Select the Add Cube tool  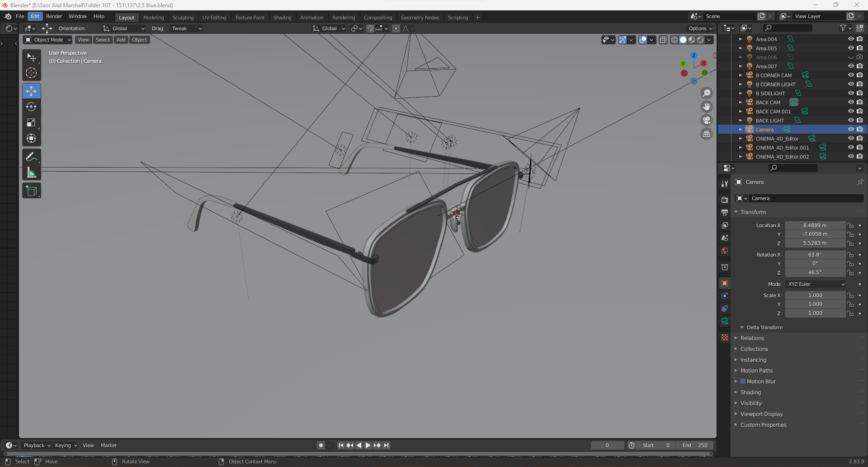(x=31, y=191)
